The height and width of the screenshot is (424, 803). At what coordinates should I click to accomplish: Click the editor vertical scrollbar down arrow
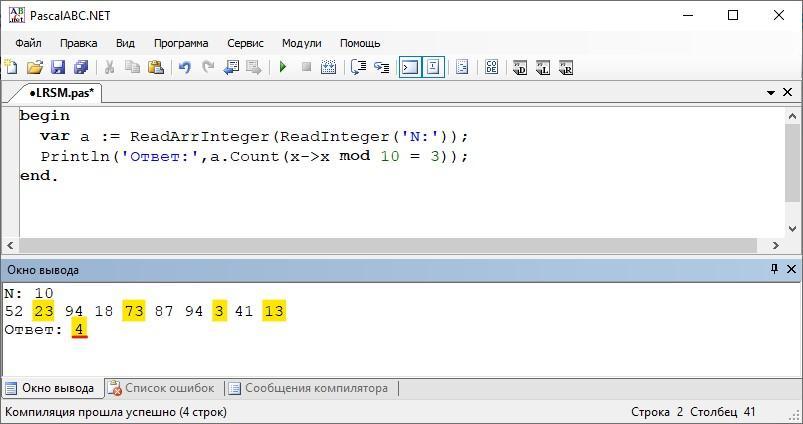(793, 229)
